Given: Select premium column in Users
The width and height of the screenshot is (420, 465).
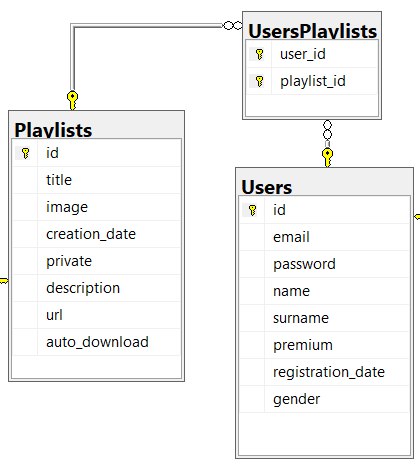Looking at the screenshot, I should pyautogui.click(x=324, y=345).
